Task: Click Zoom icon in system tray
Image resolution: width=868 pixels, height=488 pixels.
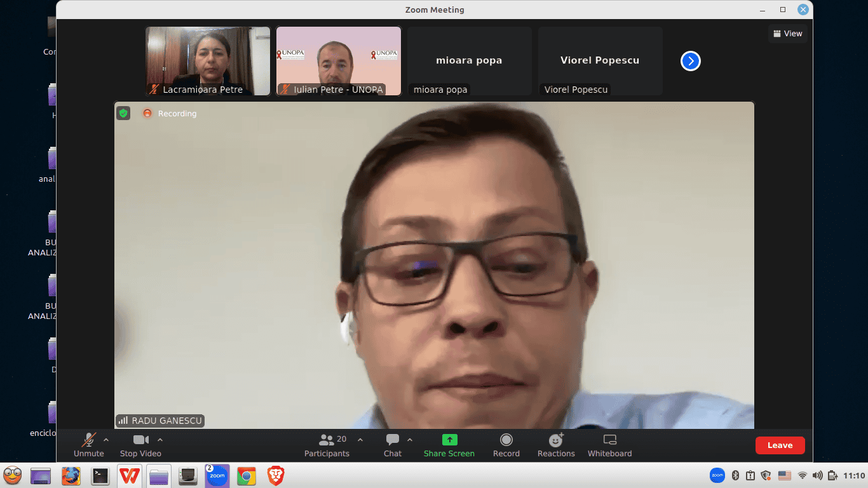Action: click(x=717, y=475)
